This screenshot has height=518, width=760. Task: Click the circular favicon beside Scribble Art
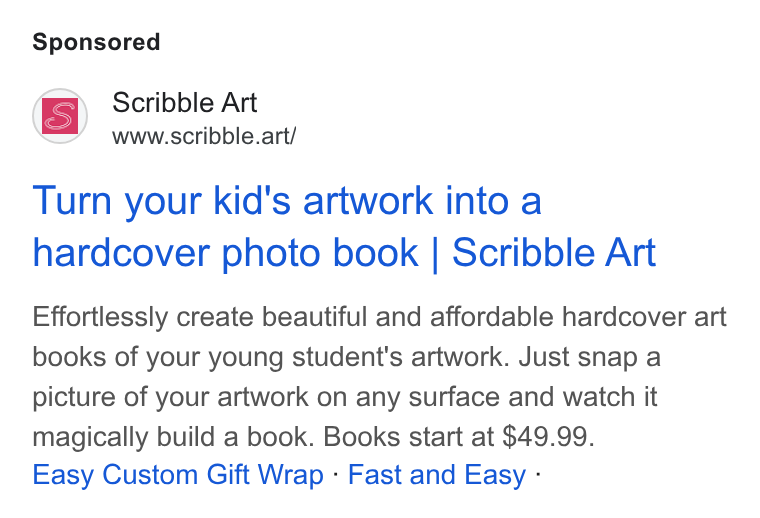pyautogui.click(x=60, y=116)
